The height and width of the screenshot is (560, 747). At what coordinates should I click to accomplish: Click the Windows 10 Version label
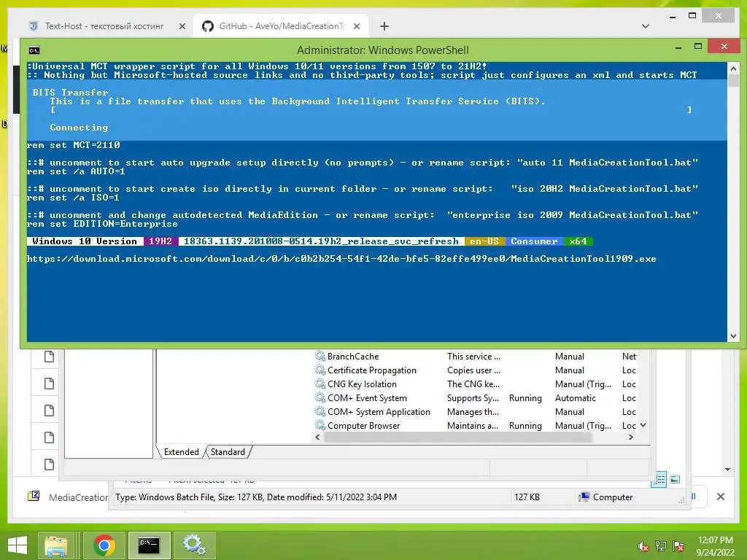pos(85,241)
